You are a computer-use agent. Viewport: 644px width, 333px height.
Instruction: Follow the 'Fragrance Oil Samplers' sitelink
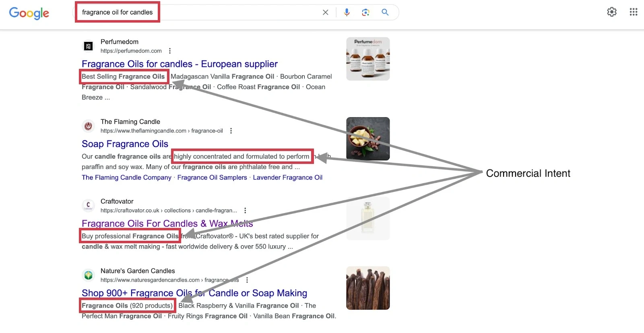pos(212,178)
